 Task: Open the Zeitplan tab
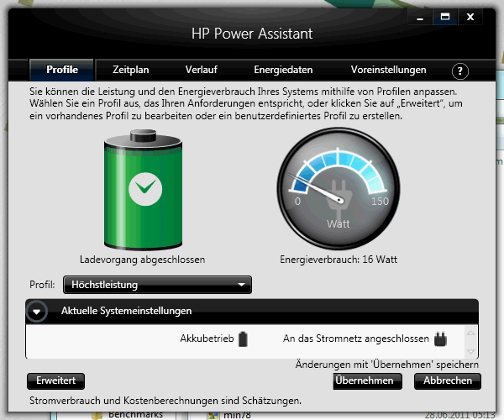[131, 70]
